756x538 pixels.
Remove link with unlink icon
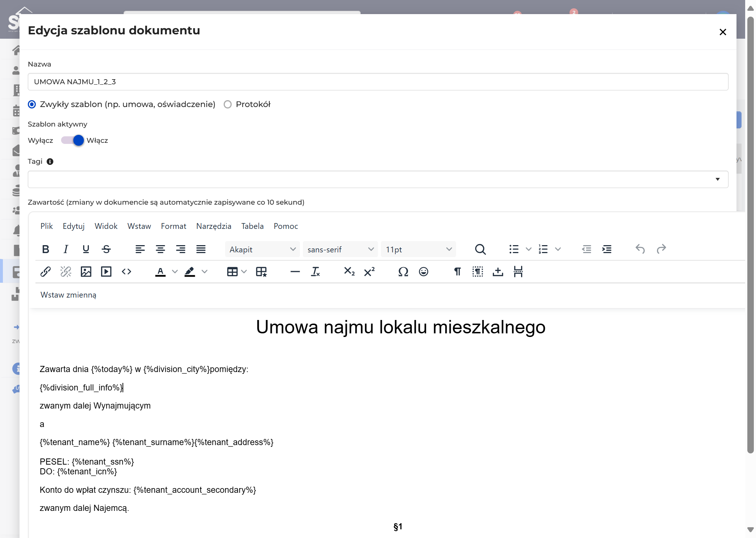point(66,272)
